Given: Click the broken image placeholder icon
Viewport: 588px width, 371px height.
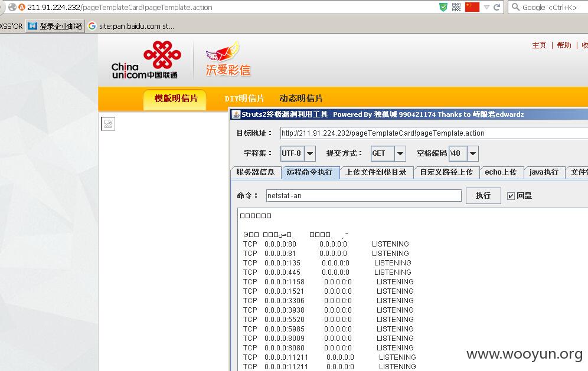Looking at the screenshot, I should 108,124.
